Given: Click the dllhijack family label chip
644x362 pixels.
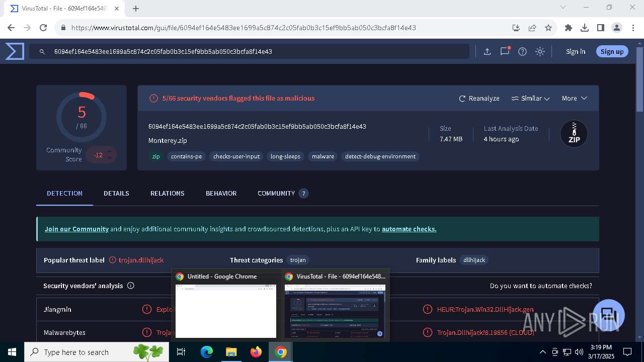Looking at the screenshot, I should [474, 260].
